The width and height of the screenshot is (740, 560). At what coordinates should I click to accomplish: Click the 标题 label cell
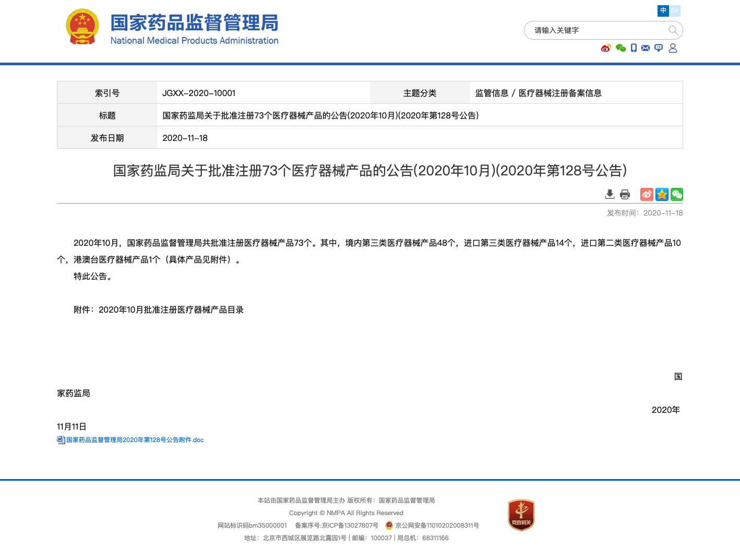(x=107, y=115)
